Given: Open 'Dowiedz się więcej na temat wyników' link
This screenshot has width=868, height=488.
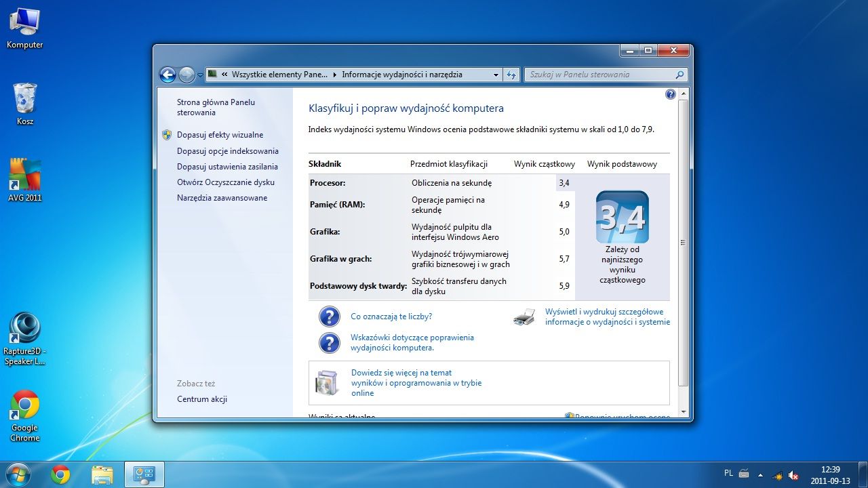Looking at the screenshot, I should point(416,383).
